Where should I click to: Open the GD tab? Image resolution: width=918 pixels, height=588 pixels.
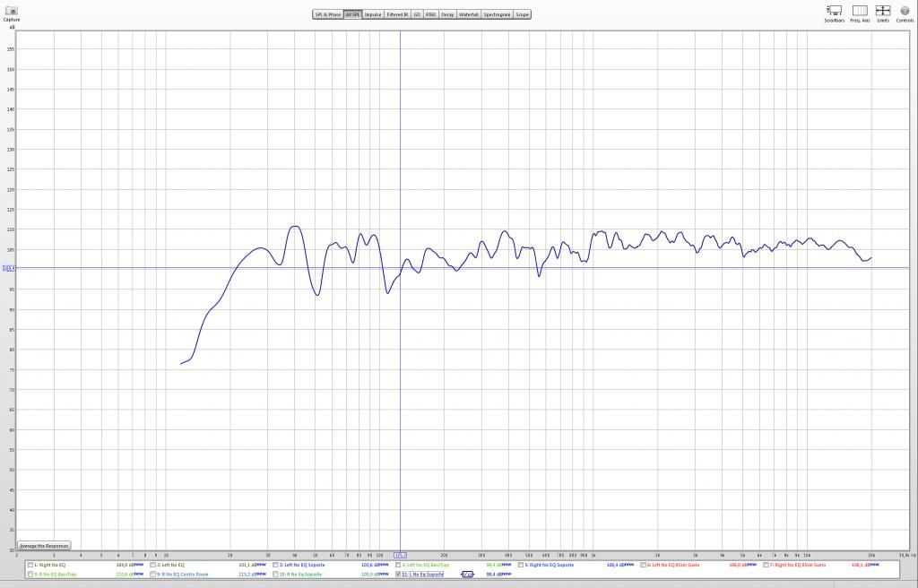pyautogui.click(x=417, y=14)
